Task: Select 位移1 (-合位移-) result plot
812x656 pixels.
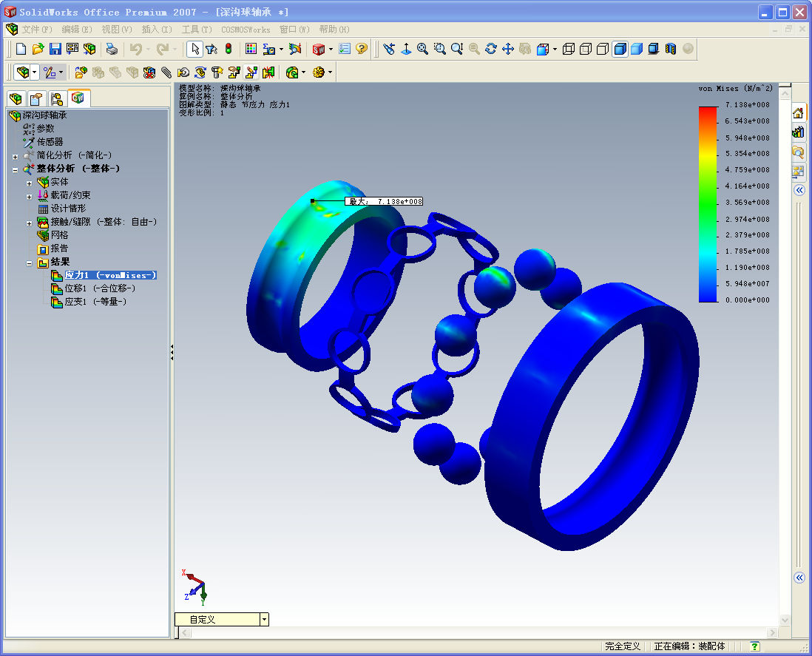Action: [x=100, y=288]
